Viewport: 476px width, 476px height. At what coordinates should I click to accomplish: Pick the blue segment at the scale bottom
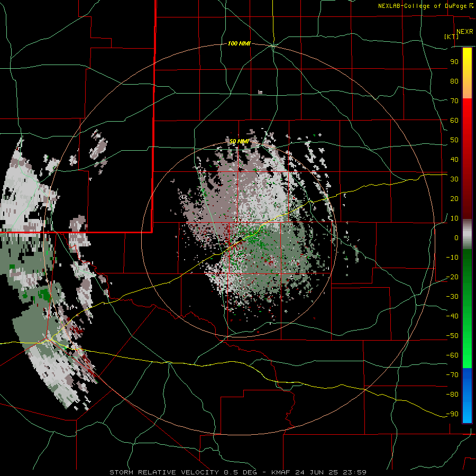click(467, 395)
